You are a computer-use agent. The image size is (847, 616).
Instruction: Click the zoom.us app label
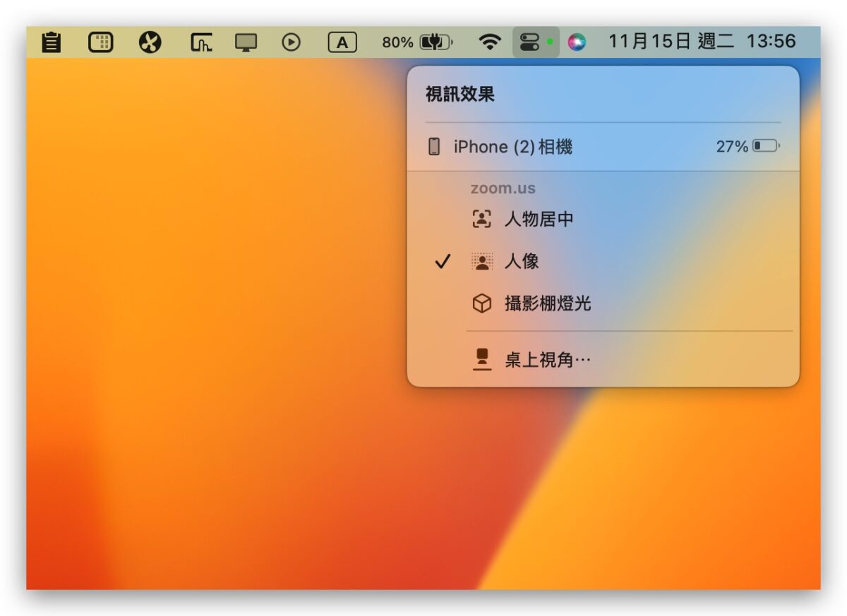click(503, 188)
